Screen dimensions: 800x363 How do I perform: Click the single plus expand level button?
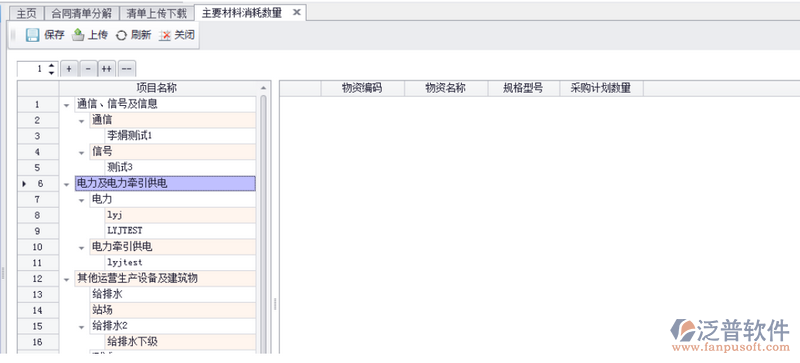[69, 69]
